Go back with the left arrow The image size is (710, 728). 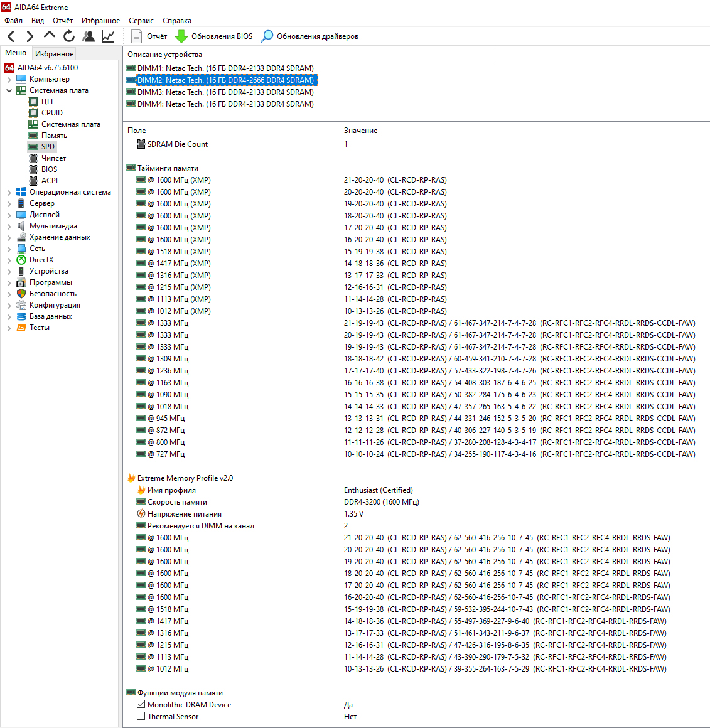click(11, 36)
